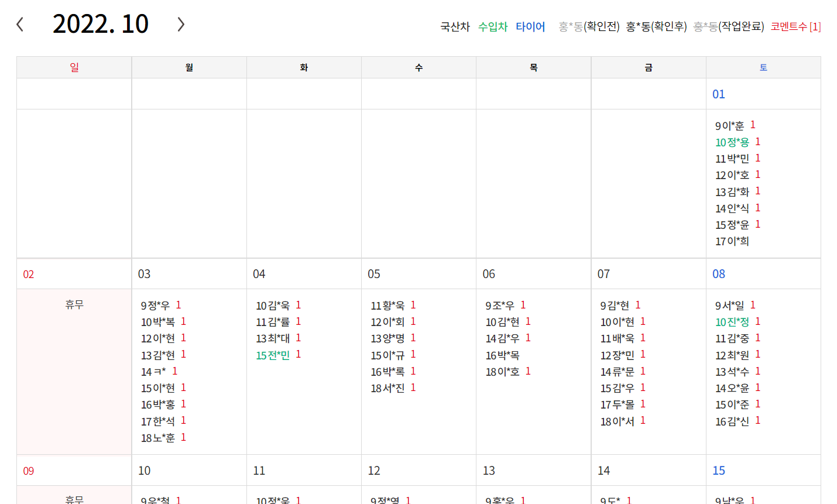The image size is (837, 504).
Task: Open the 2022. 10 month title
Action: click(101, 25)
